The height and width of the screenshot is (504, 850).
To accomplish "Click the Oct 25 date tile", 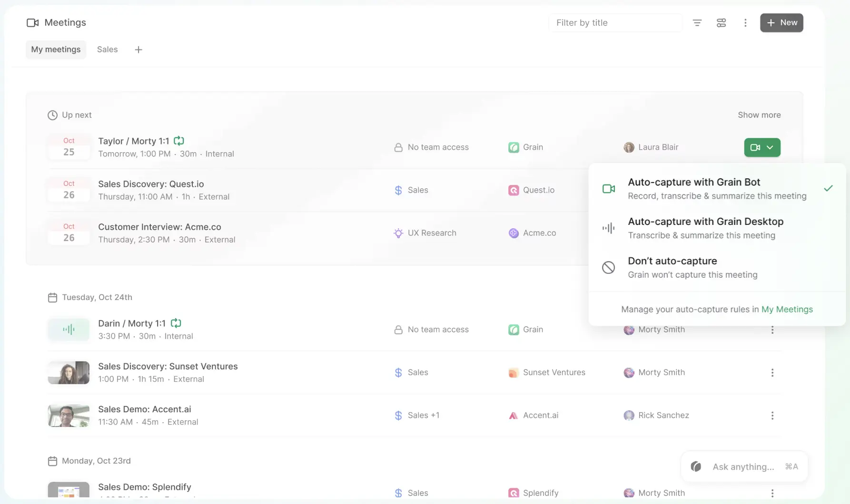I will point(69,147).
